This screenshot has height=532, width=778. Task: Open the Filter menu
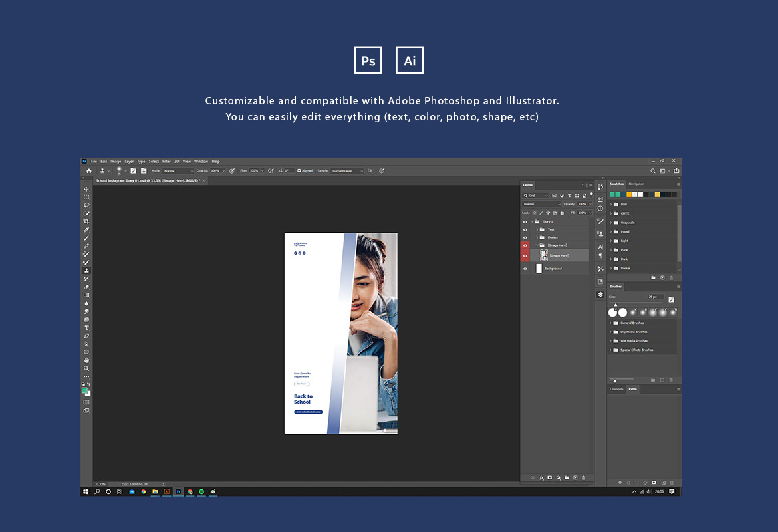pos(166,161)
